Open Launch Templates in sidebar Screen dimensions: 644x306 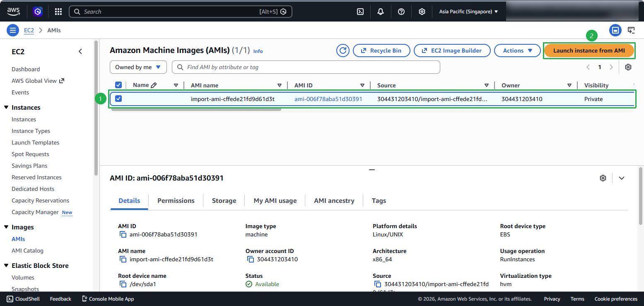pyautogui.click(x=36, y=142)
